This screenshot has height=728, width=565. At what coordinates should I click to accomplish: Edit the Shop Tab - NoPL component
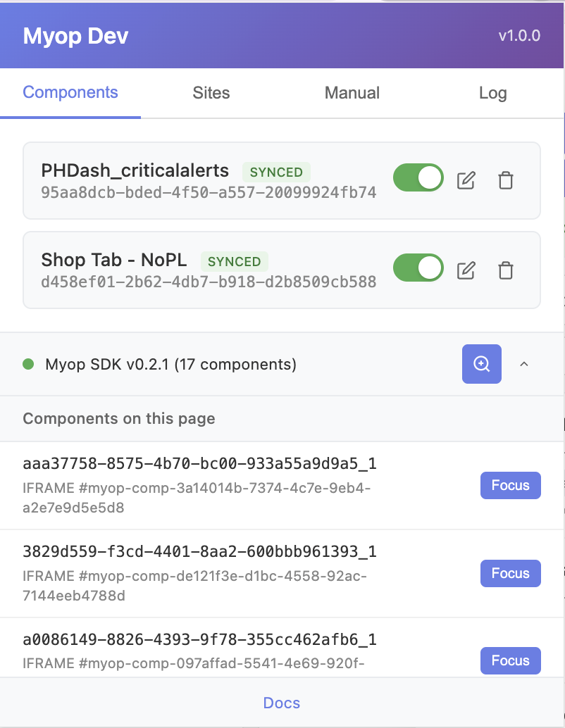[x=466, y=270]
